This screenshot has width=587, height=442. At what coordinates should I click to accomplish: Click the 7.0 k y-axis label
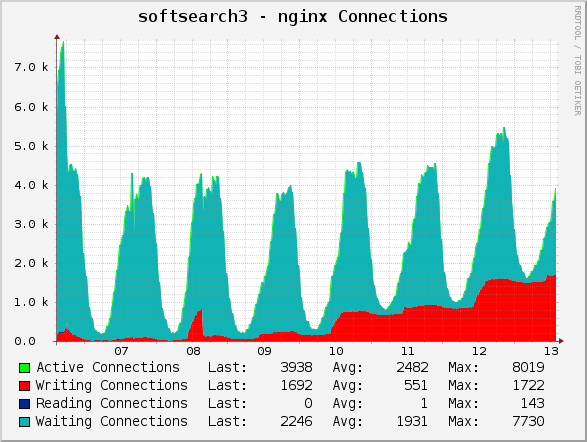pyautogui.click(x=31, y=67)
